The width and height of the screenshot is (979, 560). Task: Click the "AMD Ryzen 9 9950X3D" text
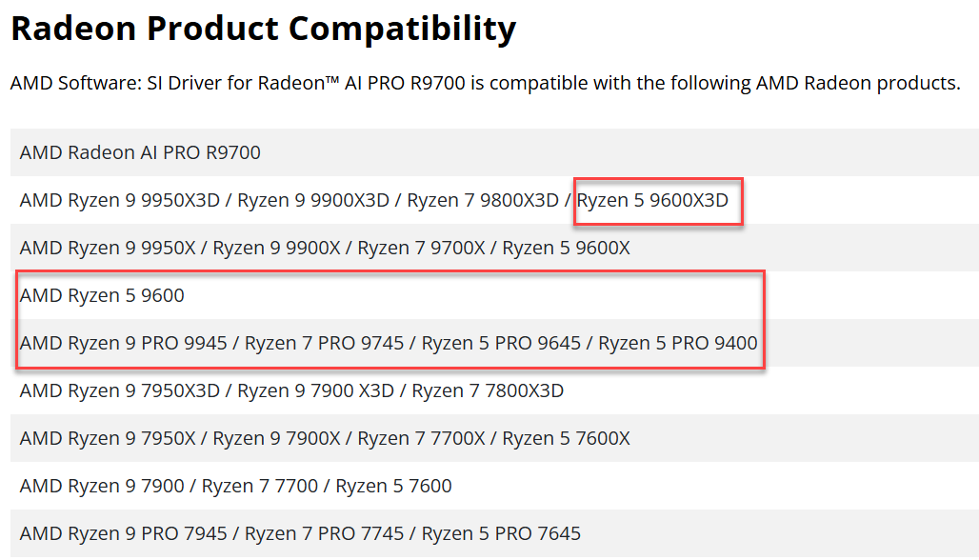[121, 200]
